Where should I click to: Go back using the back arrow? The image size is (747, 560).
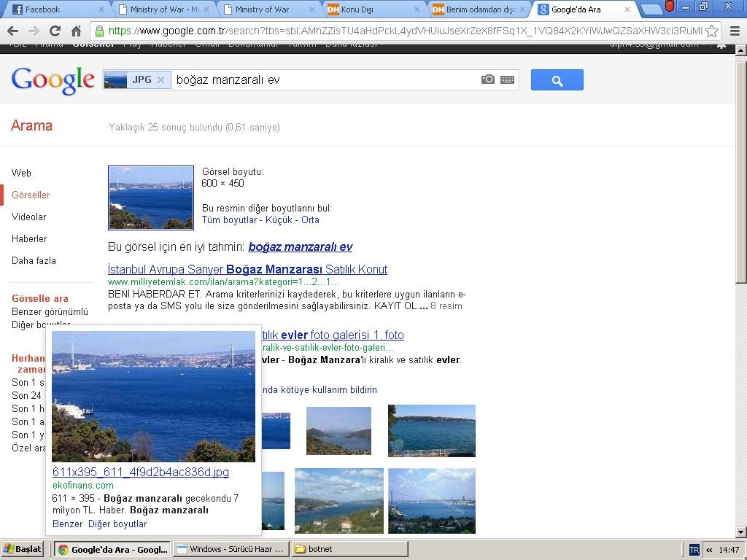point(12,31)
